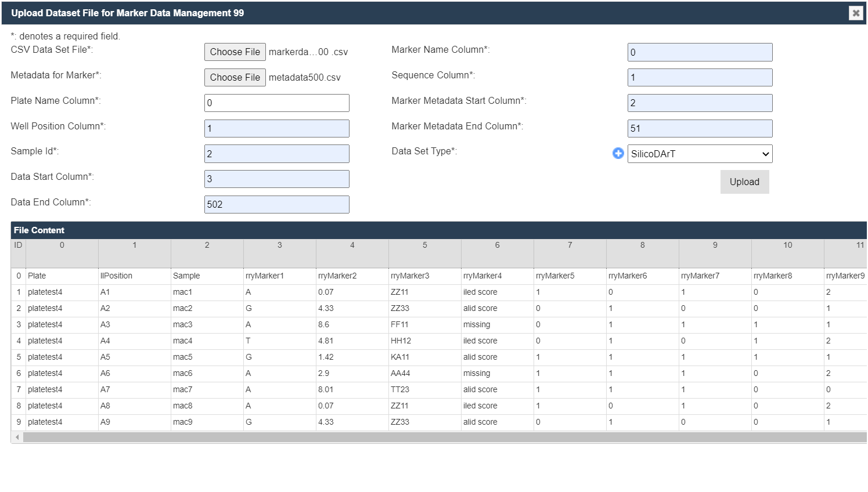The width and height of the screenshot is (868, 492).
Task: Select the Sample Id input box
Action: [276, 154]
